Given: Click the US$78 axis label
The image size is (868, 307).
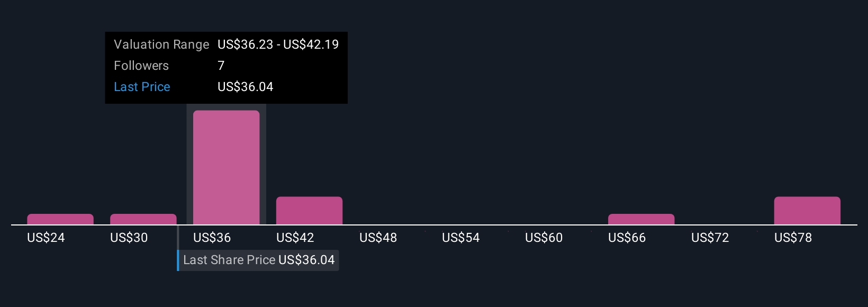Looking at the screenshot, I should [793, 238].
